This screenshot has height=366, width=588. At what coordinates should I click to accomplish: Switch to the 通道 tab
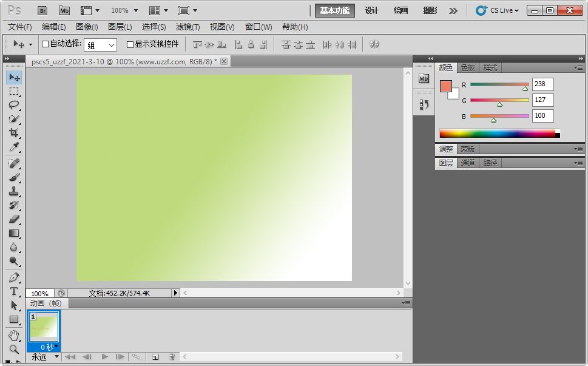tap(467, 163)
